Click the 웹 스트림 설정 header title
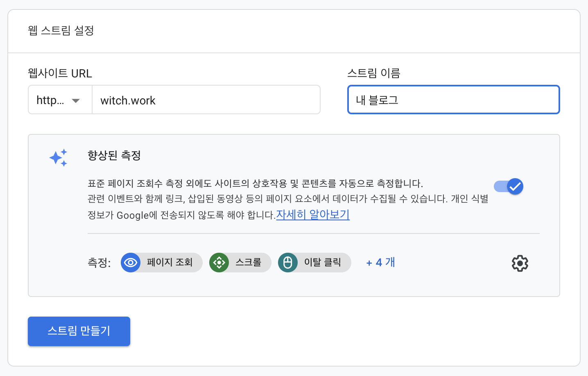This screenshot has height=376, width=588. (x=61, y=31)
